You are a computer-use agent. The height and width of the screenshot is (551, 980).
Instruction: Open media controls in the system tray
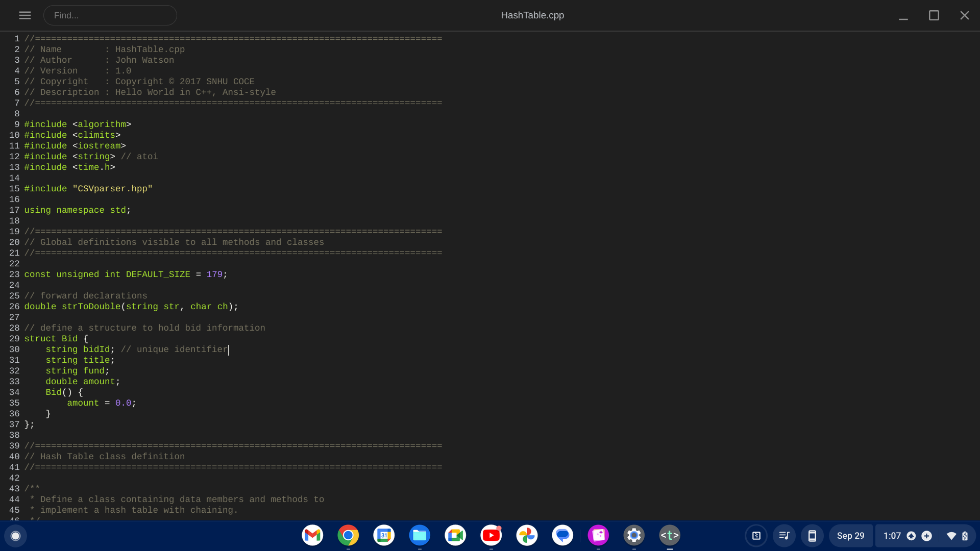click(x=785, y=536)
